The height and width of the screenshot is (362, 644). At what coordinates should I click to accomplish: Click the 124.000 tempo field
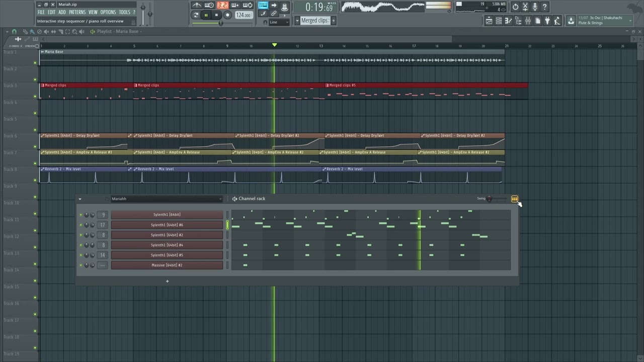[244, 15]
